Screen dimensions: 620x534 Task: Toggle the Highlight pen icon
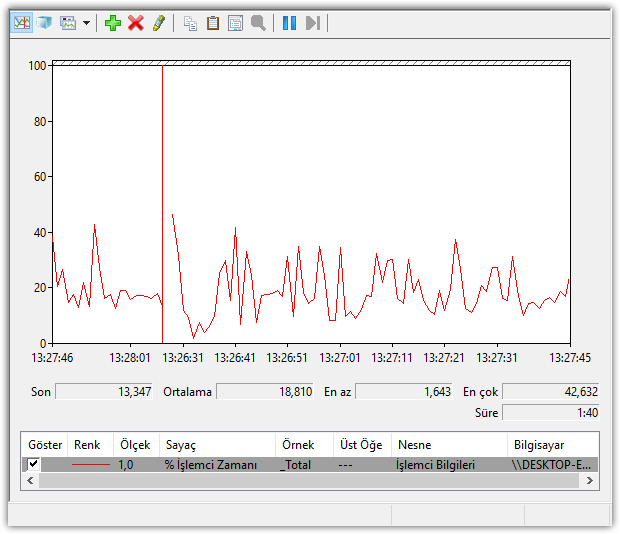point(159,23)
